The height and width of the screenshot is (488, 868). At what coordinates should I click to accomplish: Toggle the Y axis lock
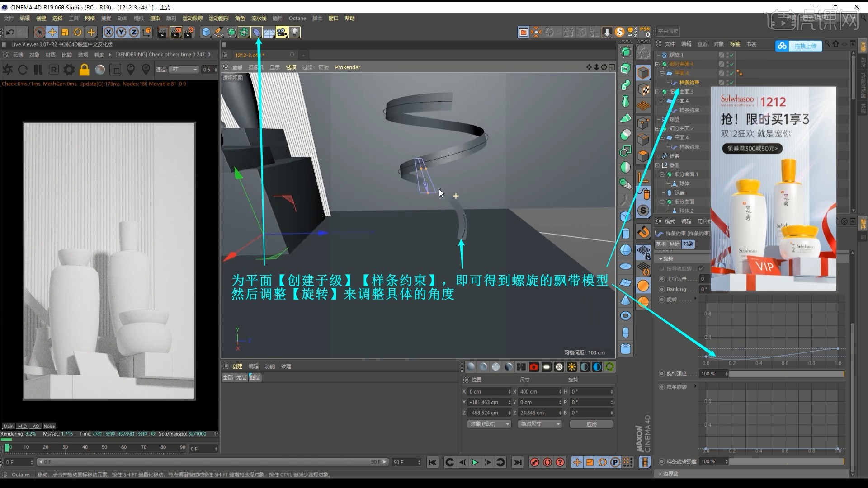pyautogui.click(x=121, y=32)
